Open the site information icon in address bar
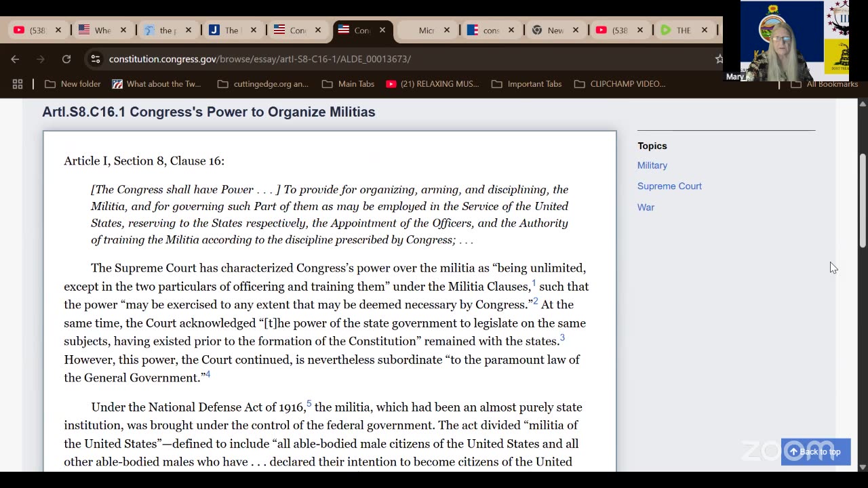 [96, 59]
